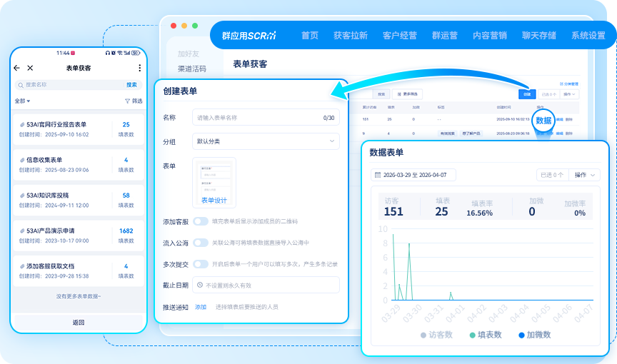This screenshot has height=364, width=617.
Task: Open the 添加客服获取文档 card
Action: (x=79, y=271)
